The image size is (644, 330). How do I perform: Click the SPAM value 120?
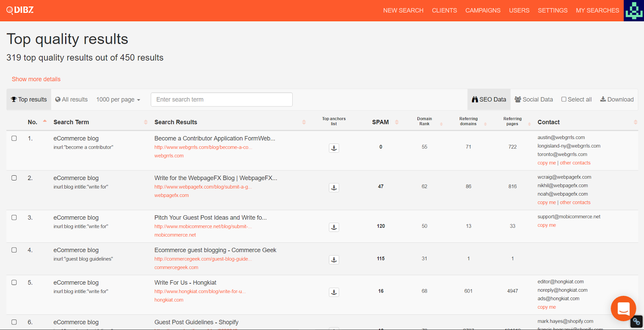[x=381, y=226]
